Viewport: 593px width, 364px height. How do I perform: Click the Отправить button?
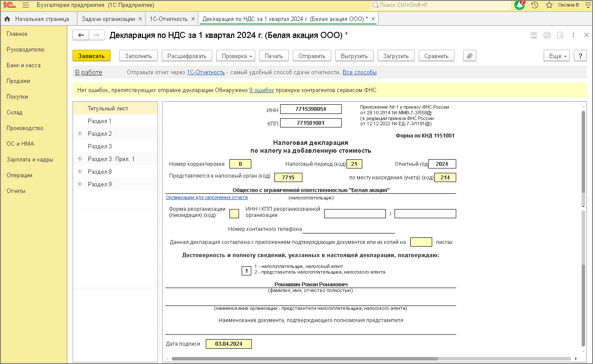point(312,56)
